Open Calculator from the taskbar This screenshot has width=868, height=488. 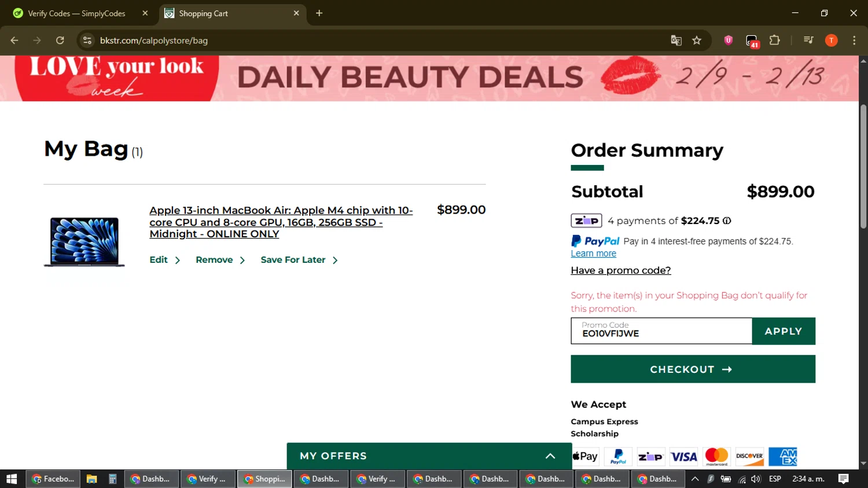click(x=113, y=479)
